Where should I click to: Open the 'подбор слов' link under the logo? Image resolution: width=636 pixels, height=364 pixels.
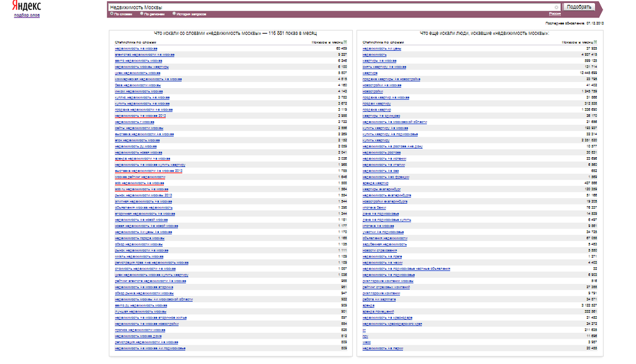tap(27, 16)
